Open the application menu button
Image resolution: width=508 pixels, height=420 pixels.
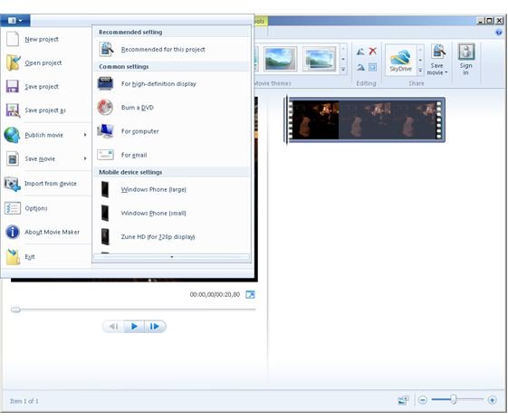tap(15, 21)
